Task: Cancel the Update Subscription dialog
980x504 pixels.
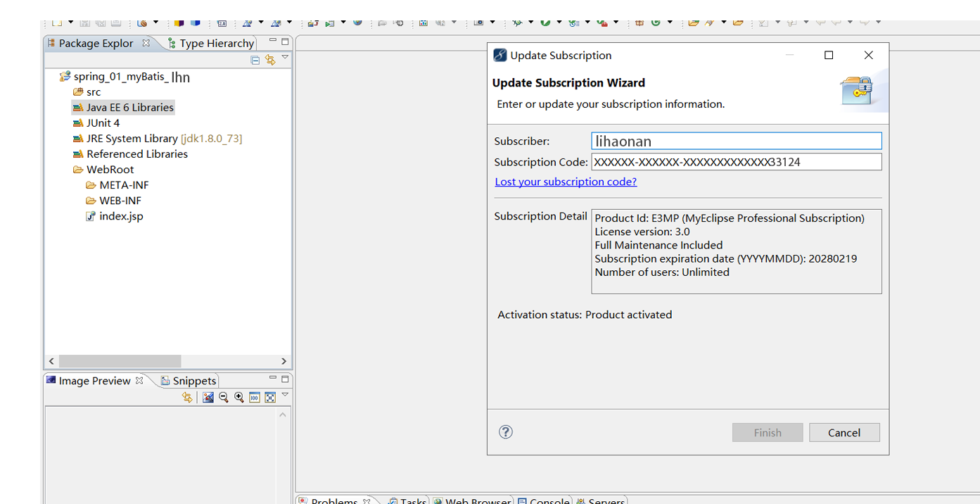Action: click(x=844, y=432)
